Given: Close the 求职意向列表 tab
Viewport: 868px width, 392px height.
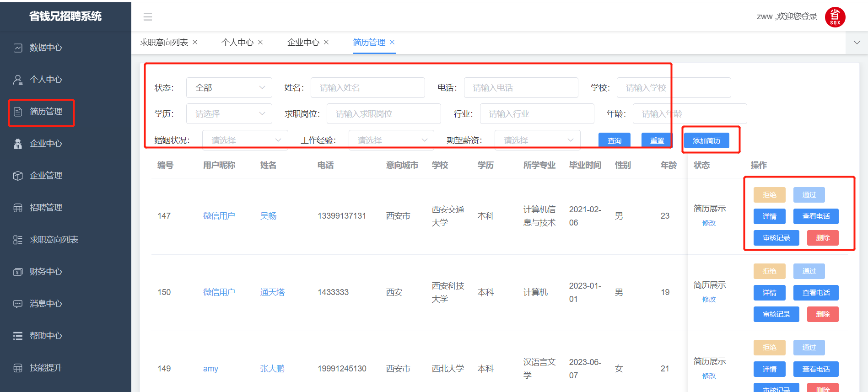Looking at the screenshot, I should [195, 42].
